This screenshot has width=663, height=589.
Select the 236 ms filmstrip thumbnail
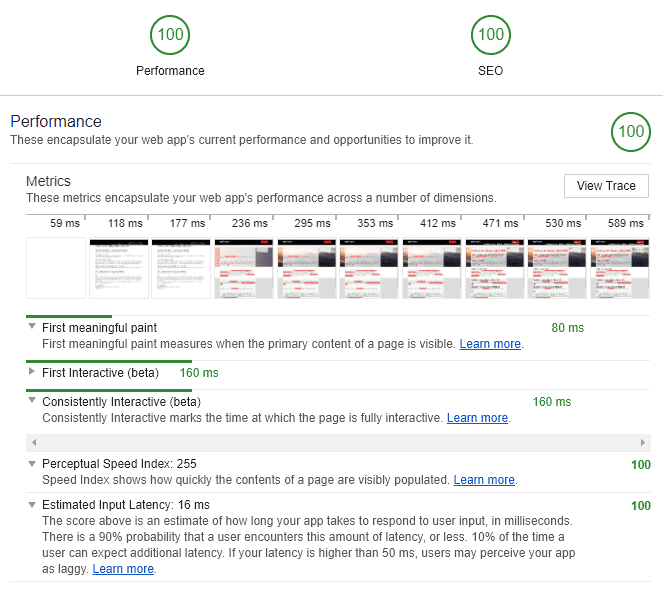pyautogui.click(x=243, y=267)
